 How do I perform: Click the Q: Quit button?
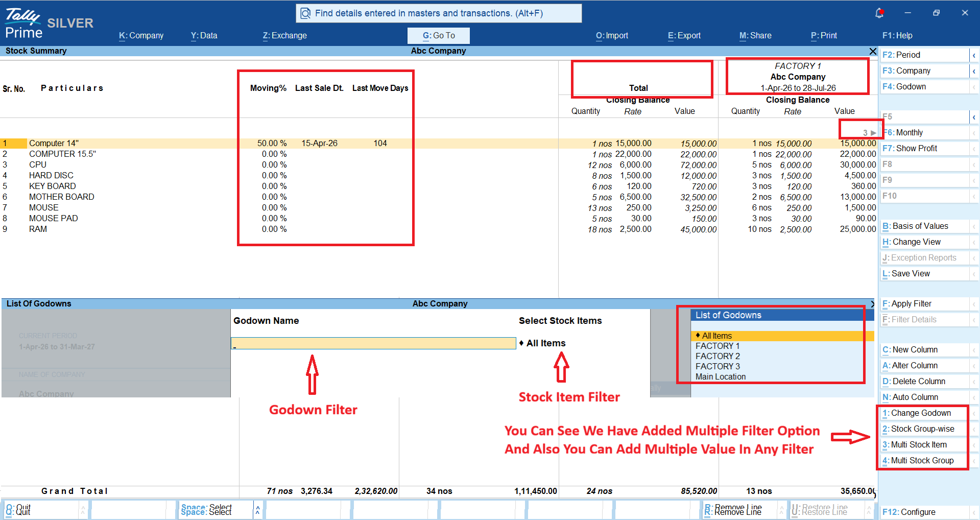click(41, 510)
